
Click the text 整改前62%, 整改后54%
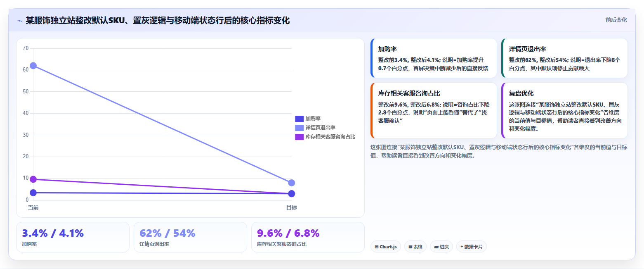click(x=538, y=60)
